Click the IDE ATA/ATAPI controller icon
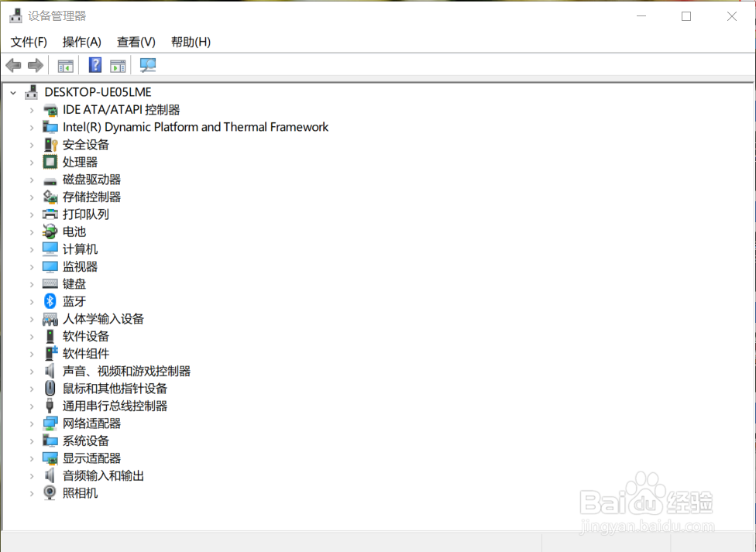Viewport: 756px width, 552px height. tap(50, 110)
